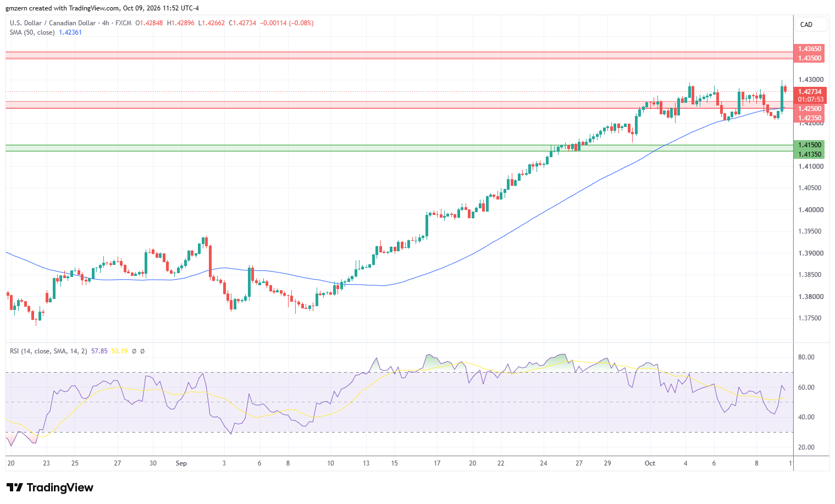Click the header text 'gmzern created with TradingView.com'
835x504 pixels.
[62, 8]
